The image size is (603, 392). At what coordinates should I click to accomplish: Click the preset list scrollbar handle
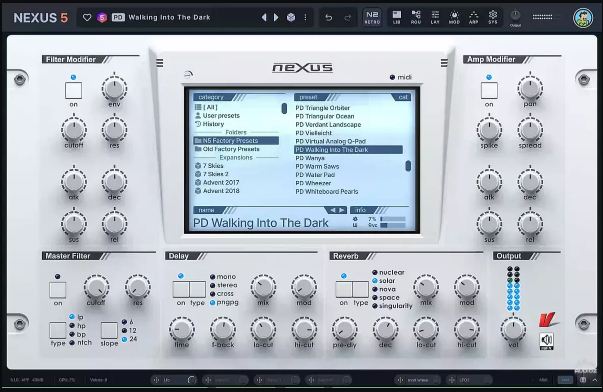coord(408,166)
